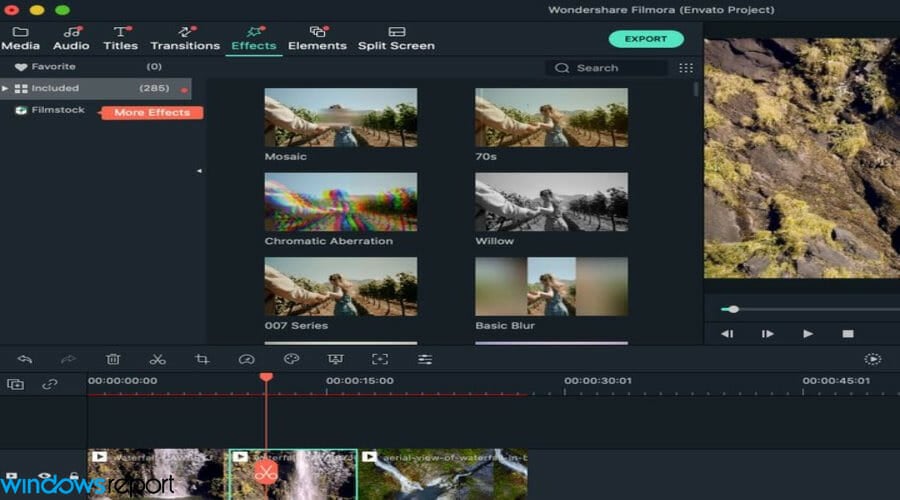Click the red scissors on playhead
900x500 pixels.
tap(265, 473)
